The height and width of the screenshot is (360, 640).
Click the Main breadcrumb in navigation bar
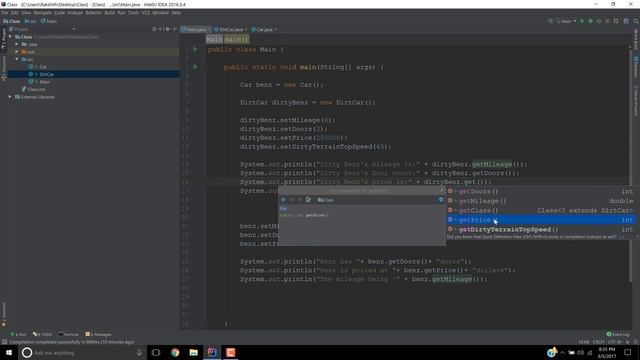[49, 21]
